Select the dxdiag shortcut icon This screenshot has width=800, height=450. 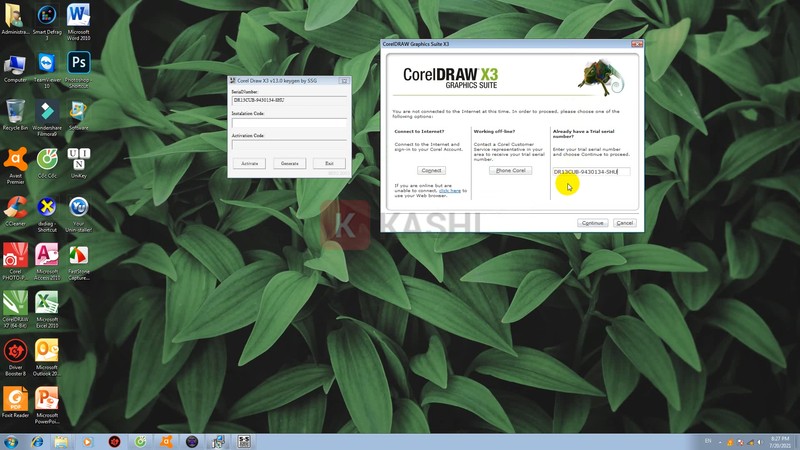(x=47, y=214)
